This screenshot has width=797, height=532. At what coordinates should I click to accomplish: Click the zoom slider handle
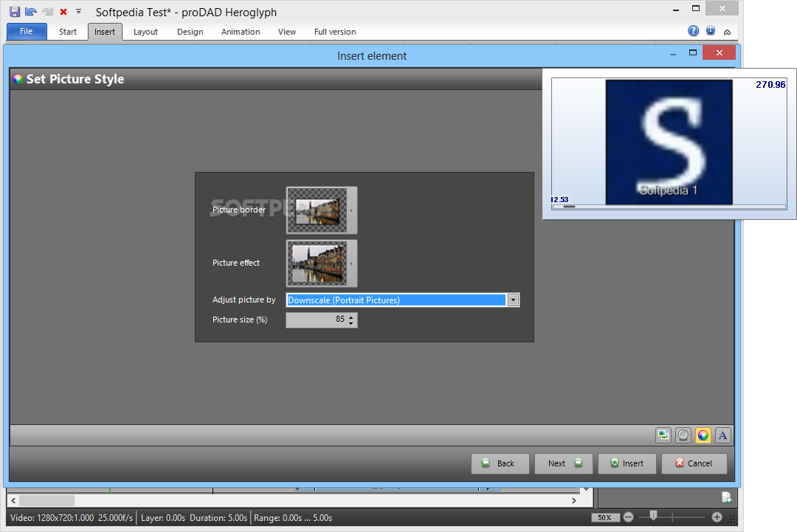coord(654,517)
